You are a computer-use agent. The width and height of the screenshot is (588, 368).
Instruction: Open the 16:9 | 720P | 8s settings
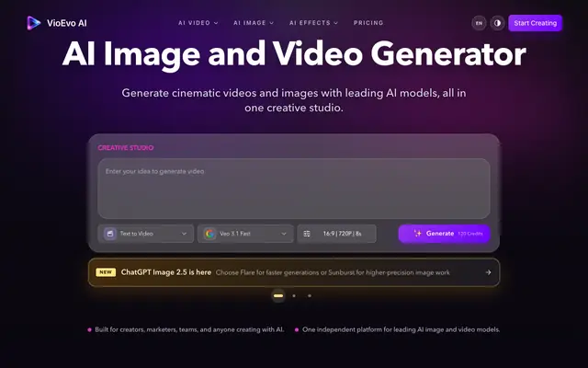tap(336, 234)
